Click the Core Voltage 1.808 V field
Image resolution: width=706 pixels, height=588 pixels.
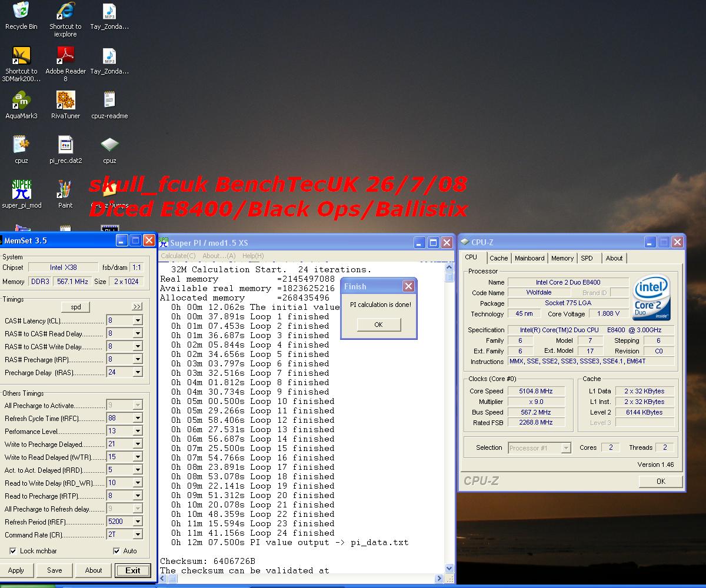click(608, 314)
